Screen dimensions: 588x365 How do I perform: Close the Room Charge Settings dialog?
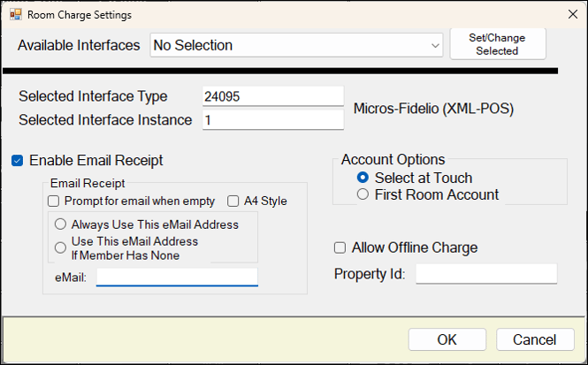[573, 15]
